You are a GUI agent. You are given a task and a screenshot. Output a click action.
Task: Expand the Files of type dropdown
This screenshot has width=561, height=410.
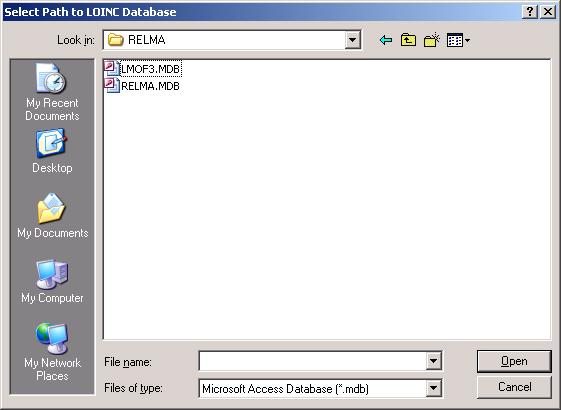[x=433, y=388]
